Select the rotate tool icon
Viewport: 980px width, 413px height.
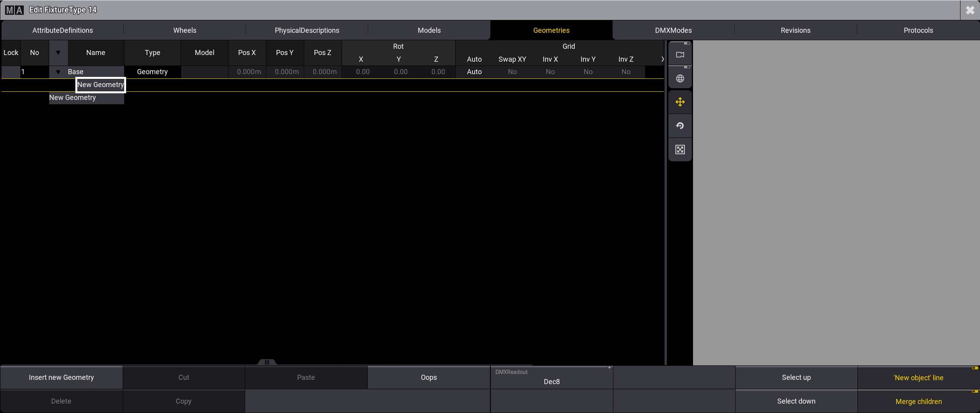coord(680,126)
